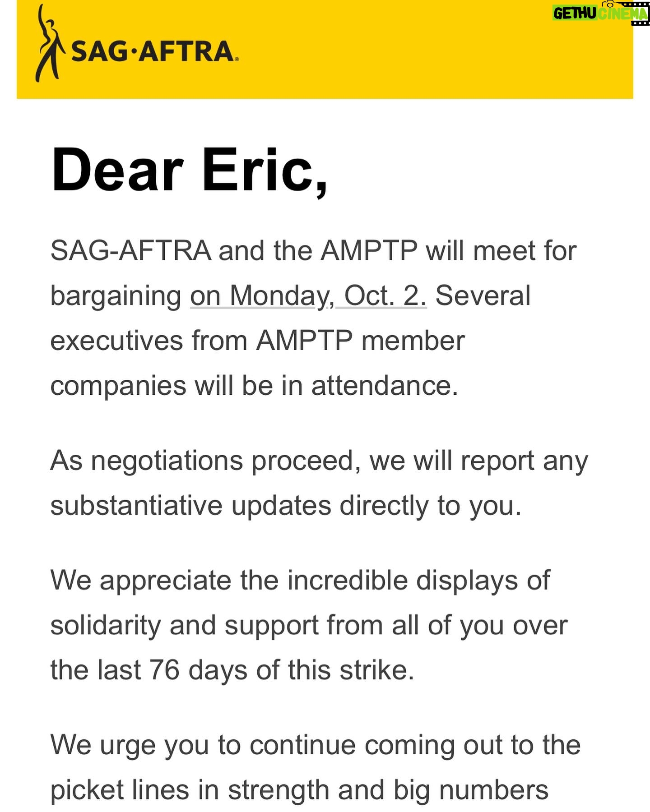Select the executives from AMPTP member line

[257, 341]
